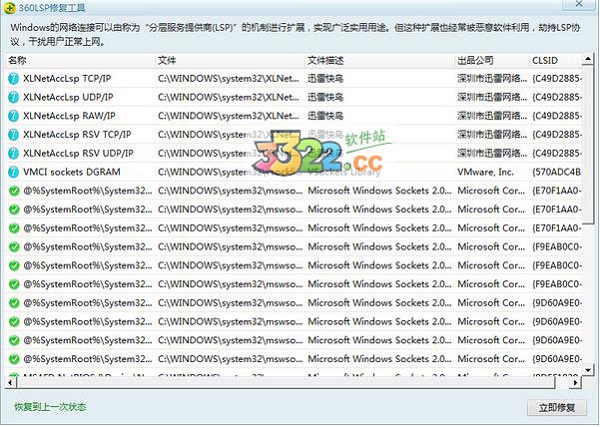This screenshot has width=600, height=427.
Task: Click the vertical scrollbar thumb
Action: [588, 145]
